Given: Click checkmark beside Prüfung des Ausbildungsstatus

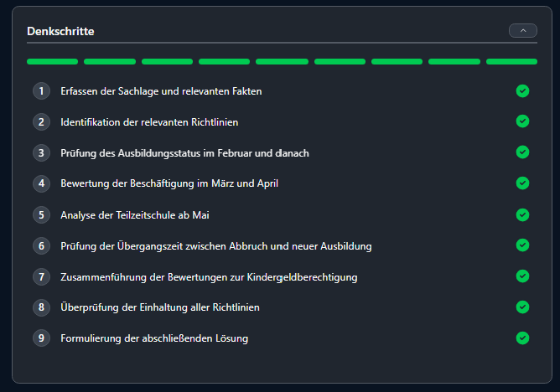Looking at the screenshot, I should point(522,152).
